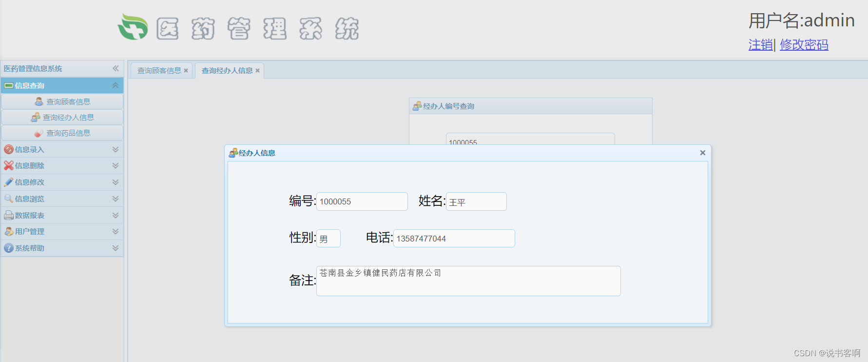Open 查询顾客信息 in the sidebar

coord(62,101)
